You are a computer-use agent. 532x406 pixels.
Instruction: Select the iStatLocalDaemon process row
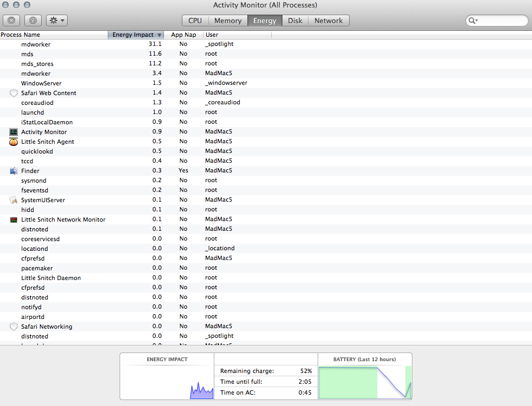pos(266,122)
